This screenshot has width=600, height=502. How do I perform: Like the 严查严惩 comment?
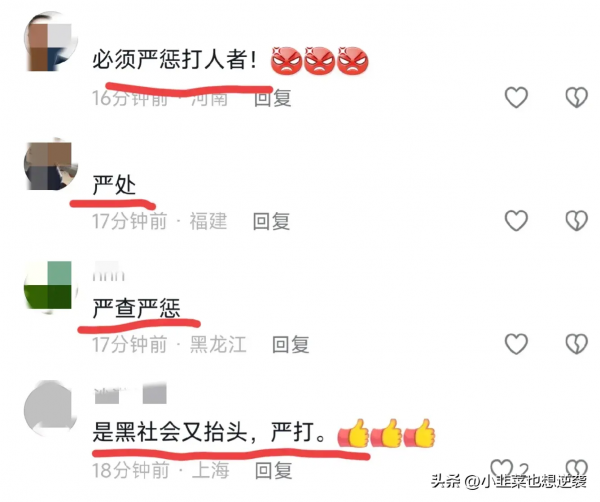coord(516,343)
